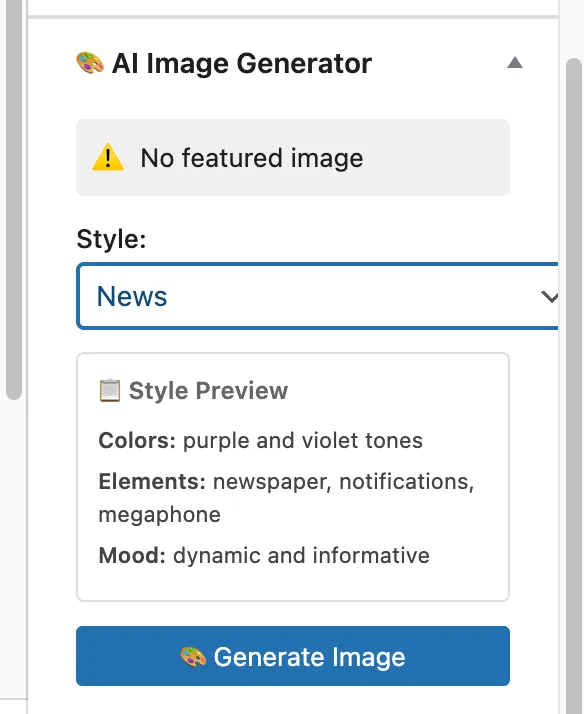Click the Style dropdown chevron arrow
Screen dimensions: 584x714
549,297
